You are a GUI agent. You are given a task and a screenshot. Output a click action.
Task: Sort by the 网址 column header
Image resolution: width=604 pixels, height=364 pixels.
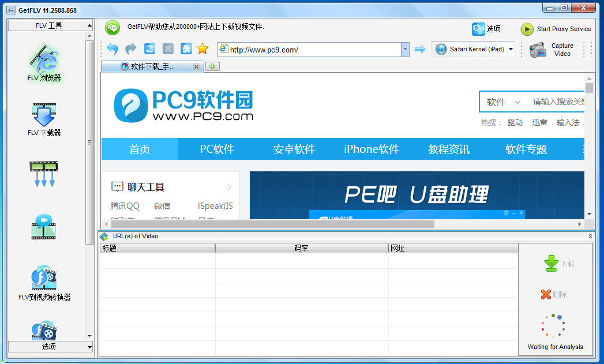tap(453, 248)
